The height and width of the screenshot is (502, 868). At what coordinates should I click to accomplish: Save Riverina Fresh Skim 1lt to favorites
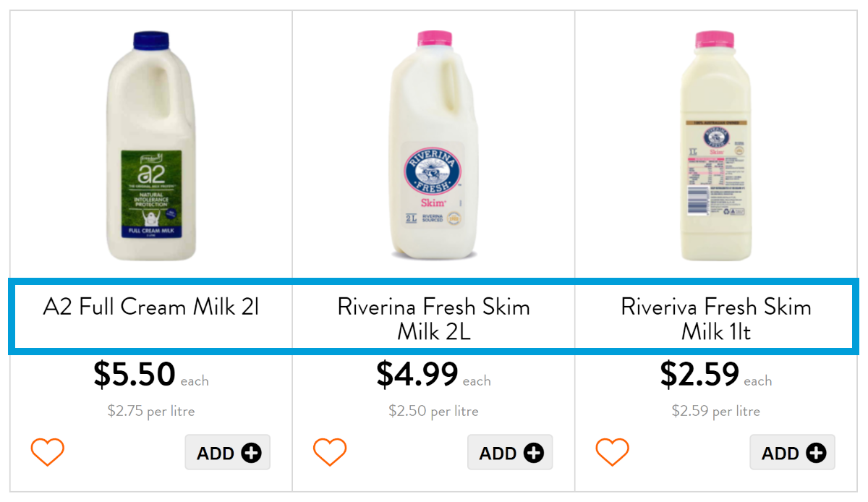coord(612,452)
